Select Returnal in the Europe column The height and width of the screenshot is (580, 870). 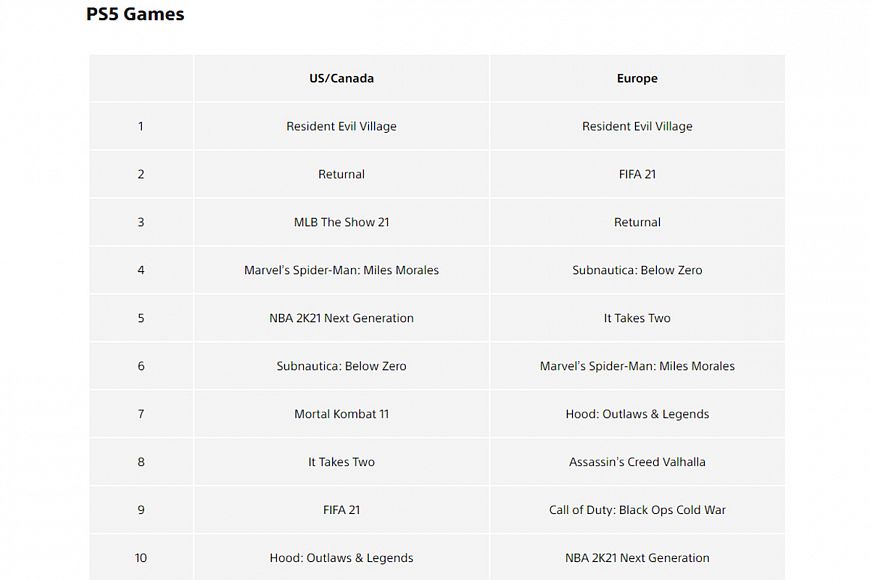click(x=637, y=222)
